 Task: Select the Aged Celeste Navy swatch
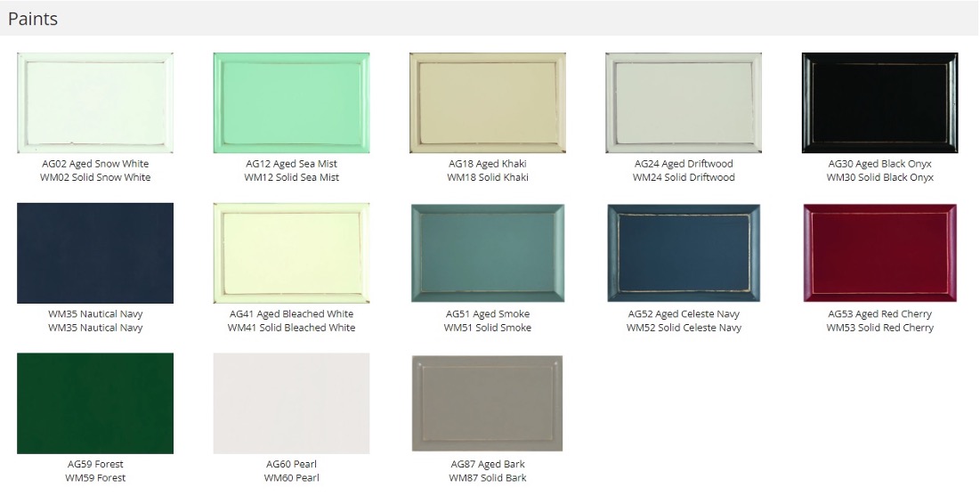684,253
